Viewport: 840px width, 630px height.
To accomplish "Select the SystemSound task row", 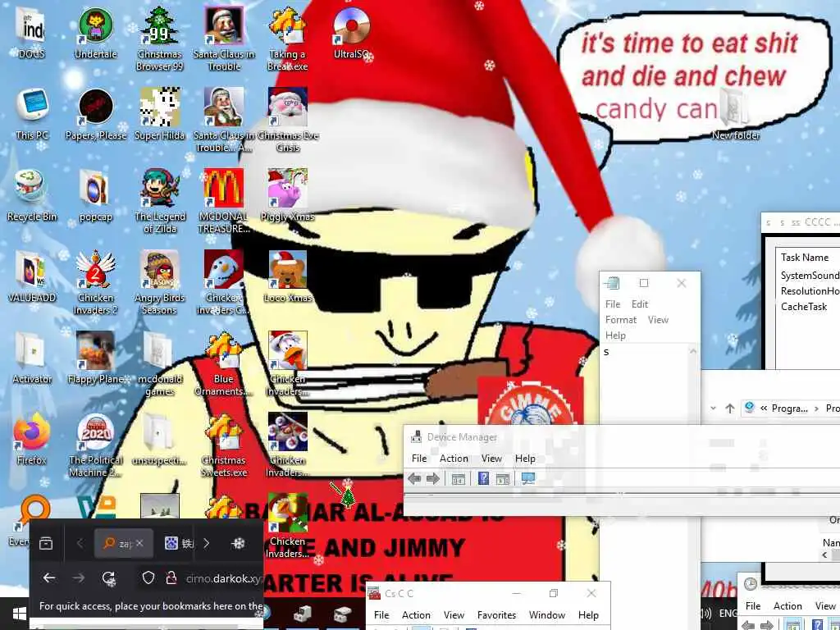I will tap(809, 276).
